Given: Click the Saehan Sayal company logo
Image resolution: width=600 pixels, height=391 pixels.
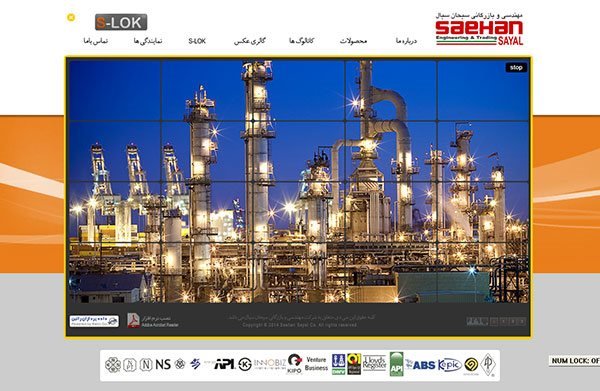Looking at the screenshot, I should (x=479, y=29).
